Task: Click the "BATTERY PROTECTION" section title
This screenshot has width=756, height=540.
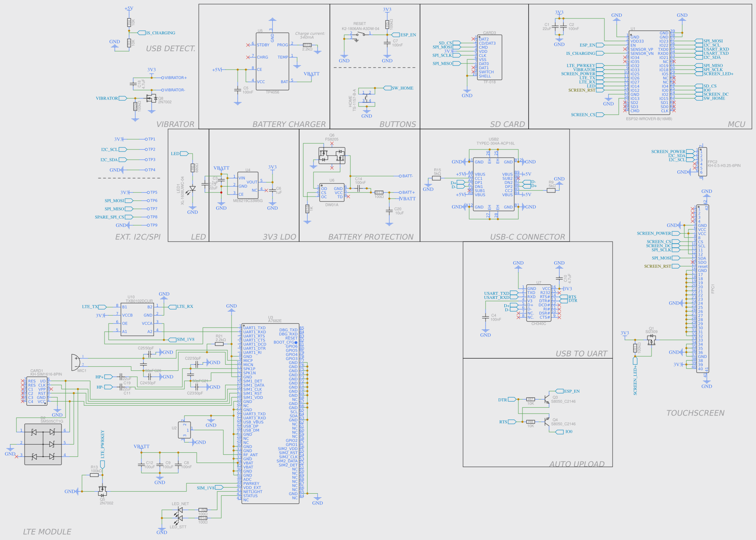Action: click(x=371, y=237)
